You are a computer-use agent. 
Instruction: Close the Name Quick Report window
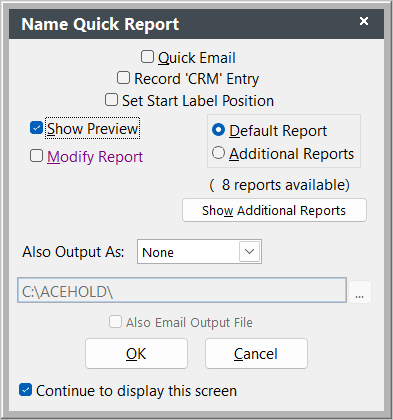pyautogui.click(x=364, y=21)
